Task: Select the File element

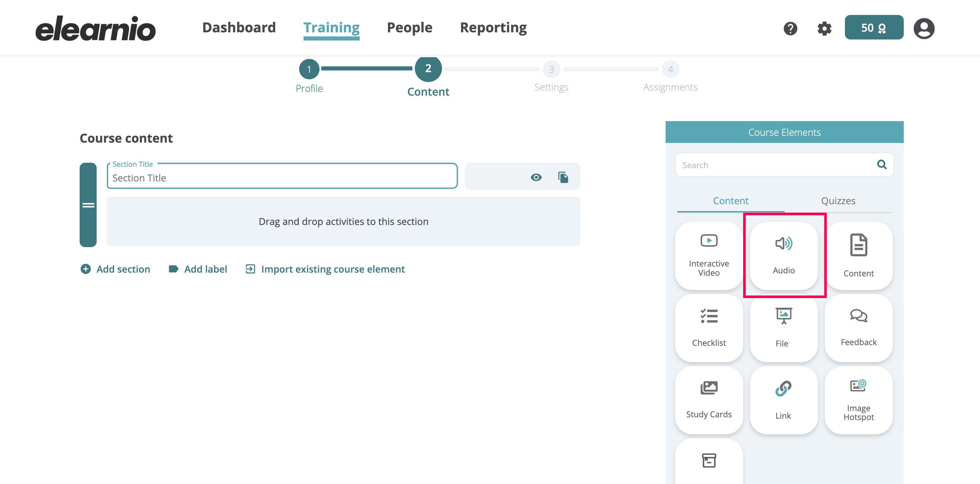Action: 784,328
